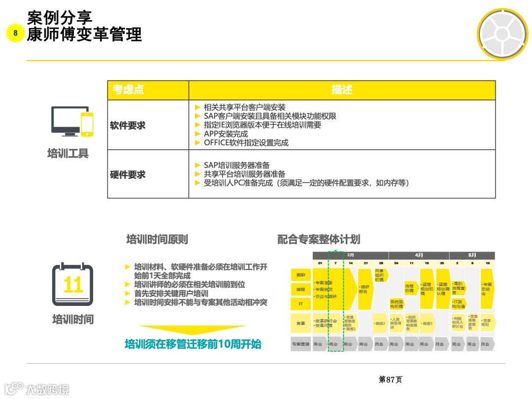The height and width of the screenshot is (399, 532).
Task: Click the week 25 date column header
Action: coord(442,263)
